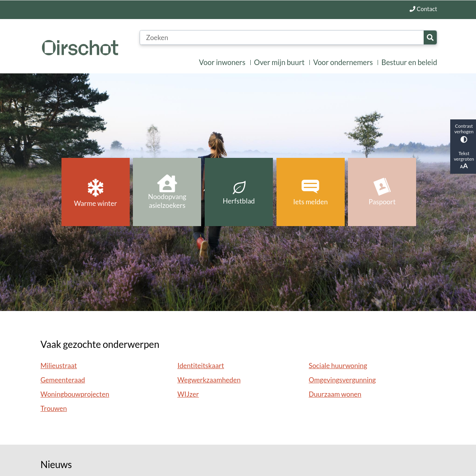This screenshot has height=476, width=476.
Task: Open the Noodopvang asielzoekers tile label
Action: [167, 201]
